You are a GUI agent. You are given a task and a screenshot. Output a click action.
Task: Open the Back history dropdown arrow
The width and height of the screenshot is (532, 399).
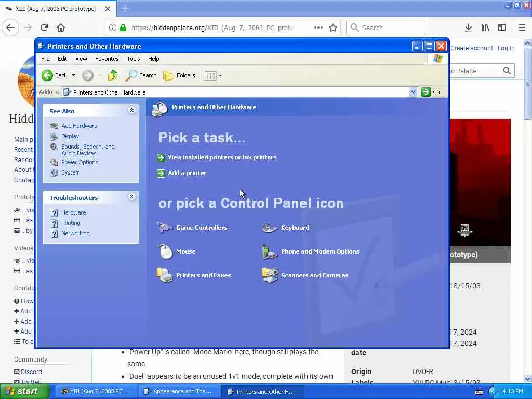pyautogui.click(x=73, y=75)
